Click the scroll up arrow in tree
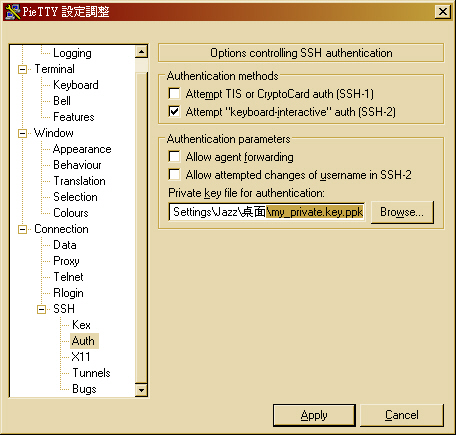 (142, 52)
